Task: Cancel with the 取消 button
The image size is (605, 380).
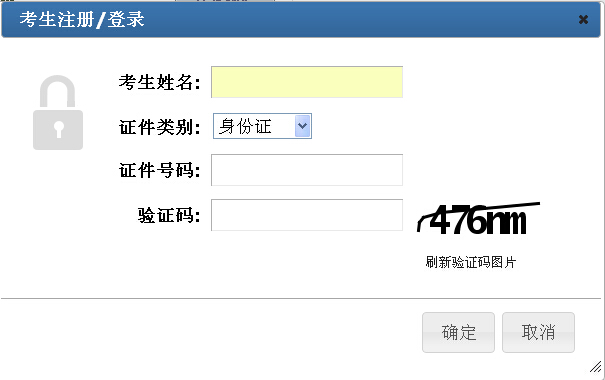Action: coord(538,332)
